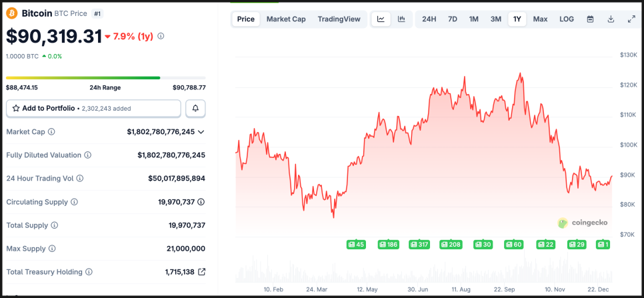This screenshot has height=298, width=644.
Task: Switch to the Market Cap tab
Action: pos(286,19)
